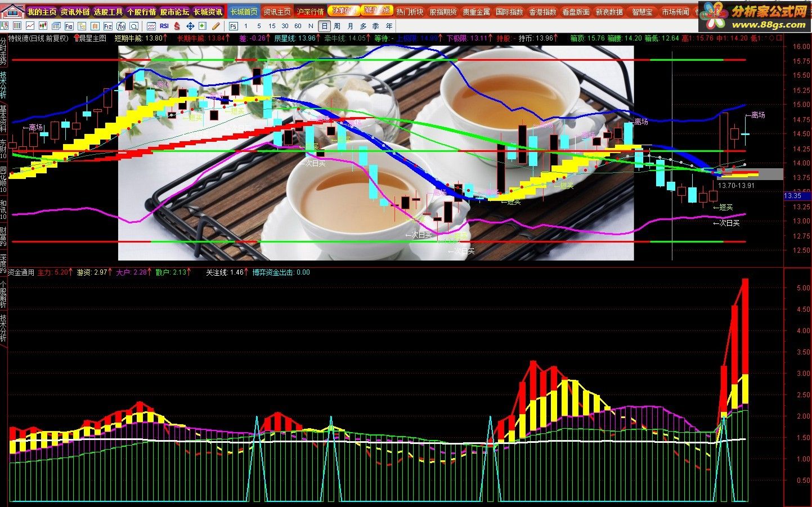Switch to 多 multi-day period

pyautogui.click(x=364, y=26)
